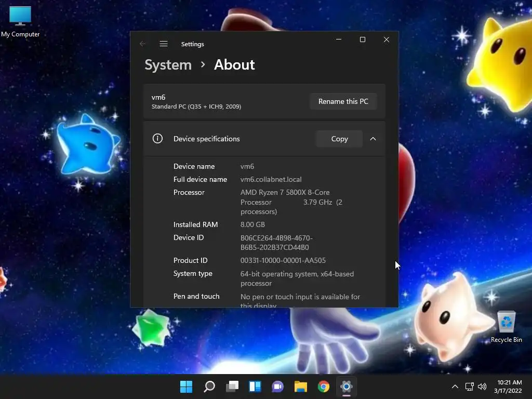Viewport: 532px width, 399px height.
Task: Select the Device ID value B06CE264
Action: [276, 243]
